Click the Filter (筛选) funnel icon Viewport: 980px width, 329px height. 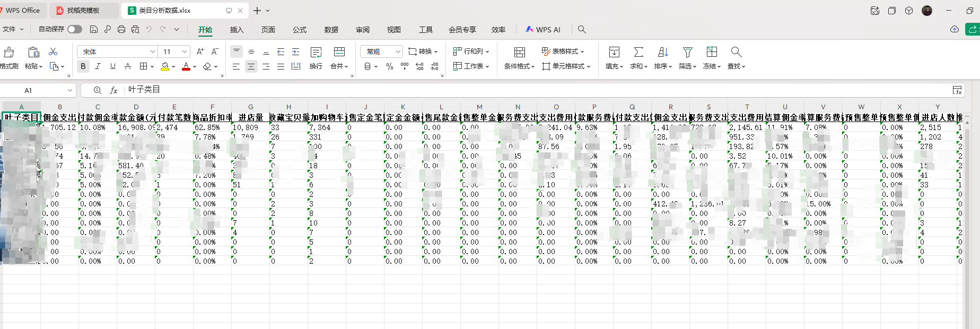coord(687,52)
